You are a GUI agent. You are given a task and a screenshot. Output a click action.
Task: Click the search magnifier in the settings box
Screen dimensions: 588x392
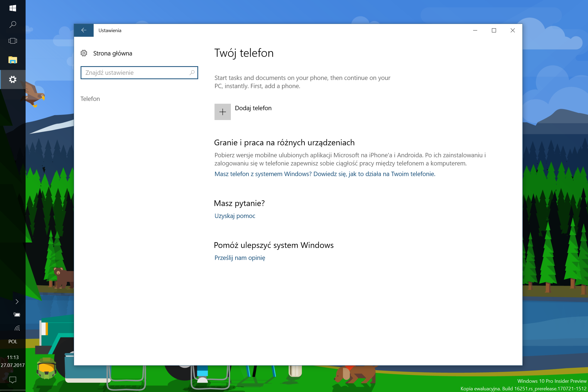(x=192, y=73)
